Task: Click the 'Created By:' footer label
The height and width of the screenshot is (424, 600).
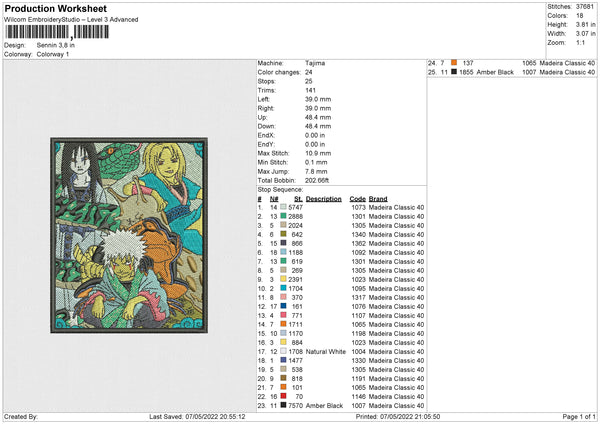Action: [x=21, y=416]
